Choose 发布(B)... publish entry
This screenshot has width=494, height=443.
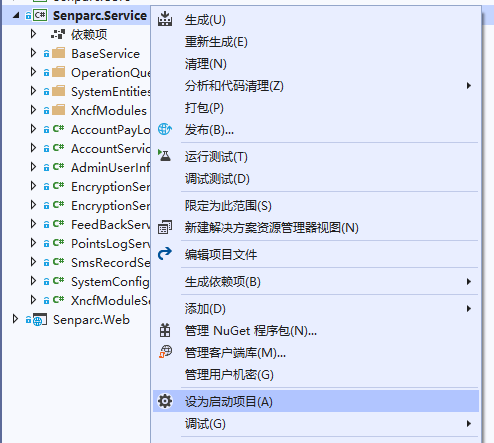pos(316,130)
